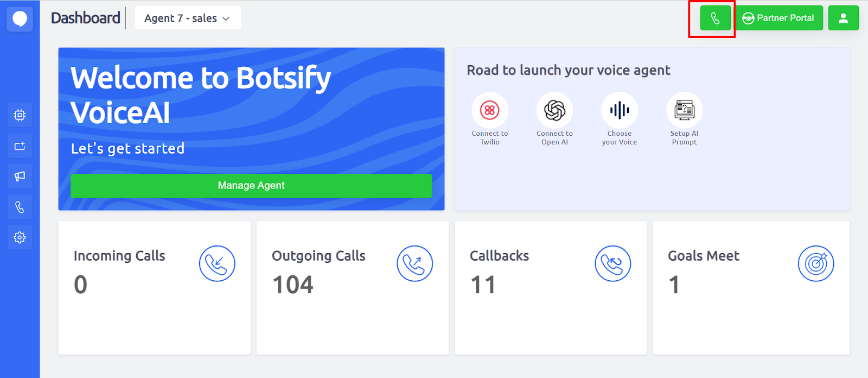Open the phone icon in left sidebar
Screen dimensions: 868x378
[x=20, y=207]
